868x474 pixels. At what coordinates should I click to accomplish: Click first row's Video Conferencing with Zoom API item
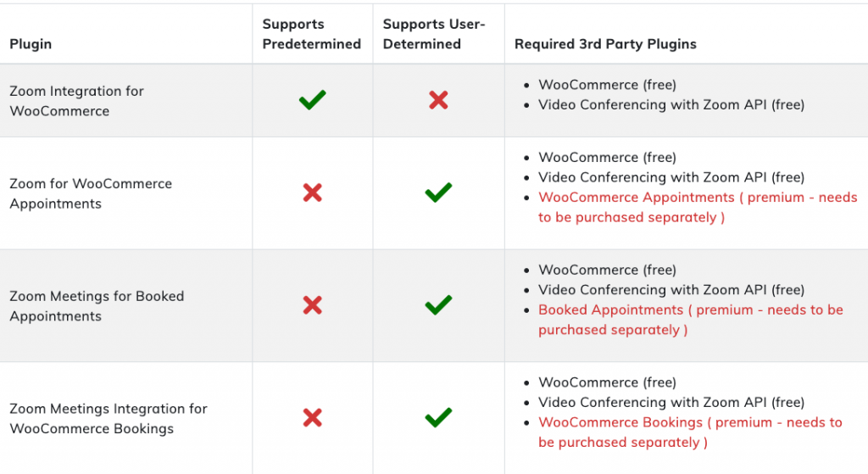[671, 104]
